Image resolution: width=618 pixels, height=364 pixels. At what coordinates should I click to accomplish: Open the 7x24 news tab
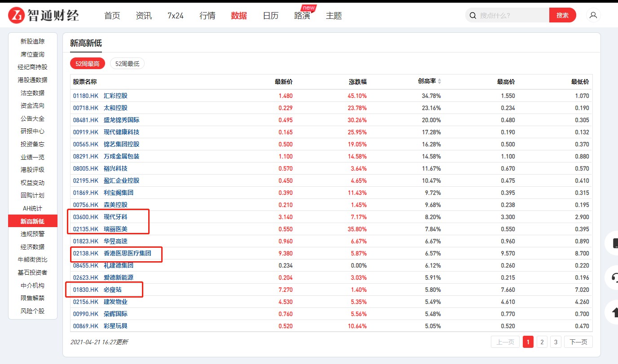pyautogui.click(x=176, y=16)
